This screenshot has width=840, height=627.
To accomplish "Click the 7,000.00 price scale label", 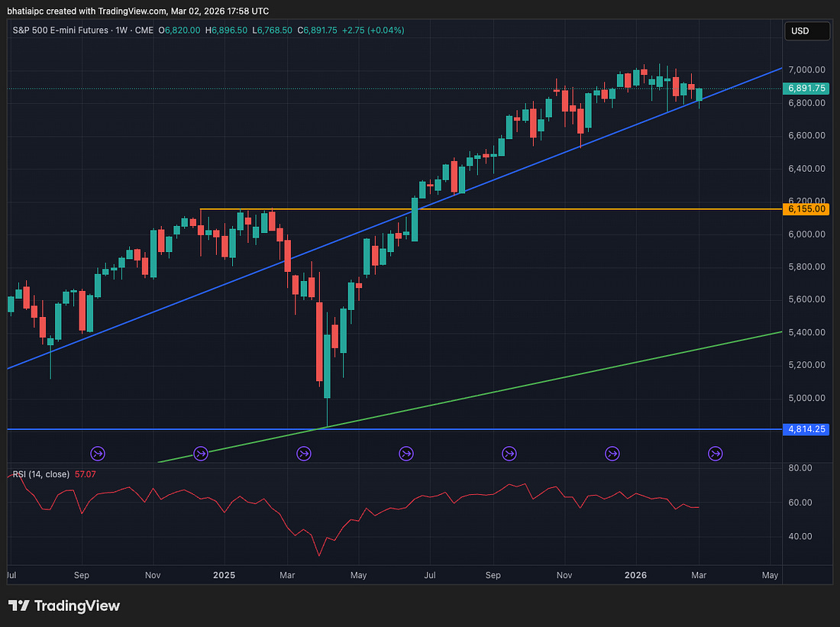I will (x=806, y=69).
